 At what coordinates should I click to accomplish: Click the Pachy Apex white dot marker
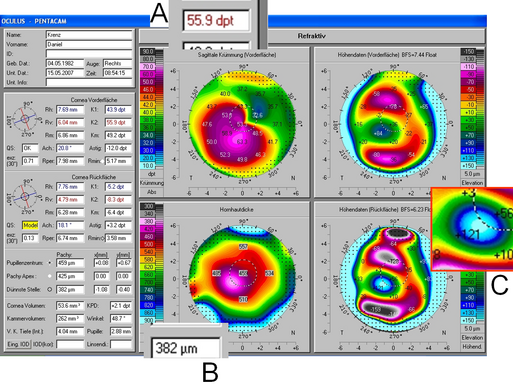[50, 276]
